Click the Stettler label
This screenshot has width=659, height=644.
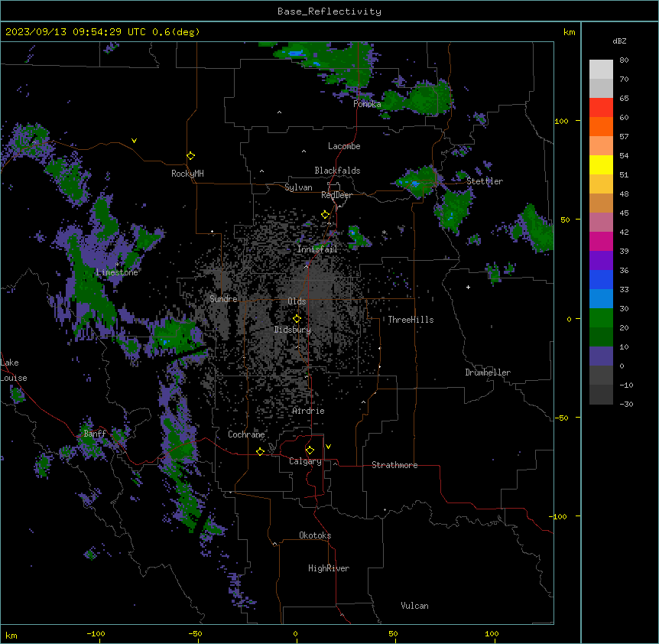click(485, 181)
